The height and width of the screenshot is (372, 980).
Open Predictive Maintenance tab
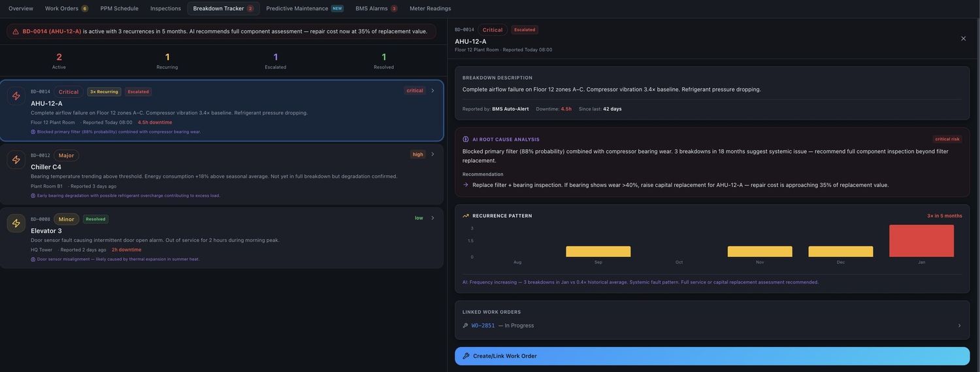pos(304,8)
